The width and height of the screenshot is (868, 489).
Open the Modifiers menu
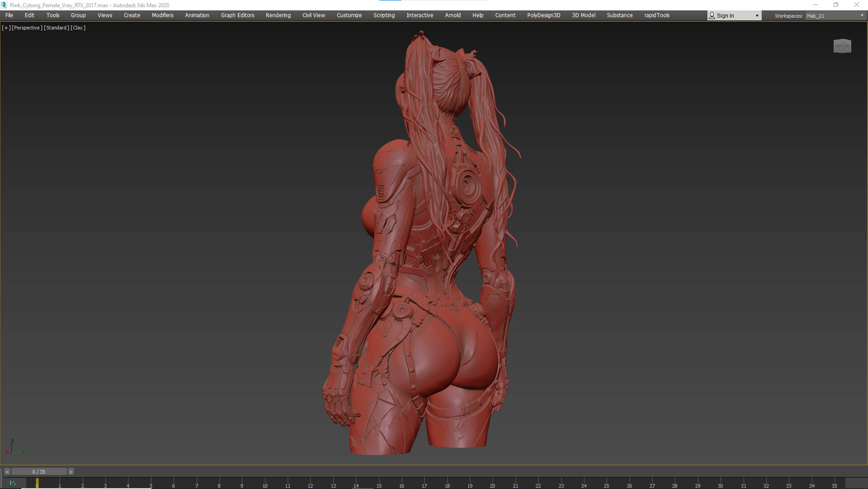(162, 15)
